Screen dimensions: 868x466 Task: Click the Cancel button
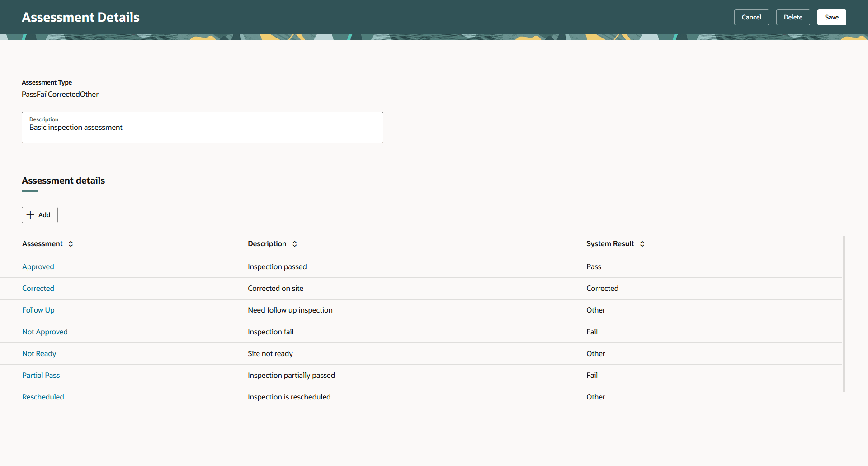click(751, 17)
